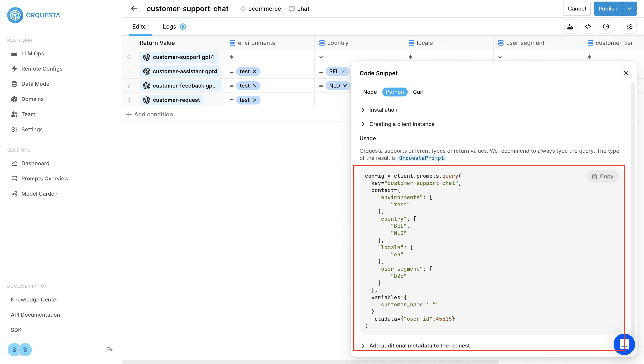Copy the code snippet

(602, 176)
